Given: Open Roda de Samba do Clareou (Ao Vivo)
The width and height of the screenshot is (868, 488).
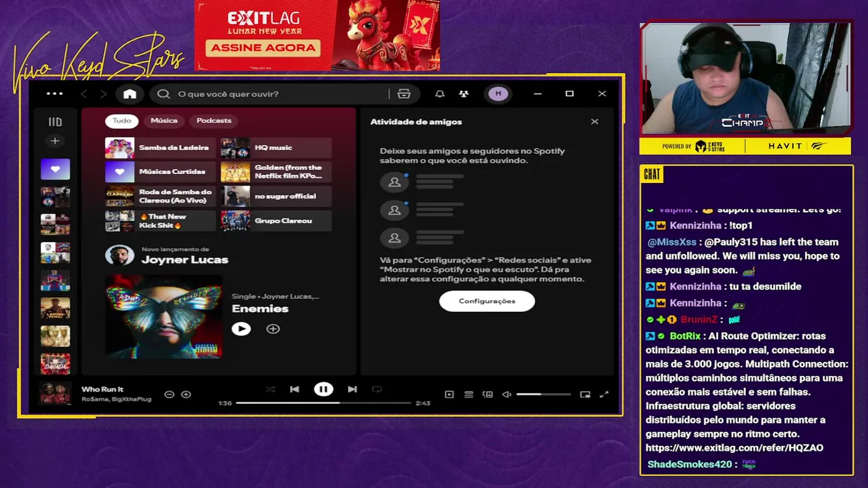Looking at the screenshot, I should click(x=159, y=197).
